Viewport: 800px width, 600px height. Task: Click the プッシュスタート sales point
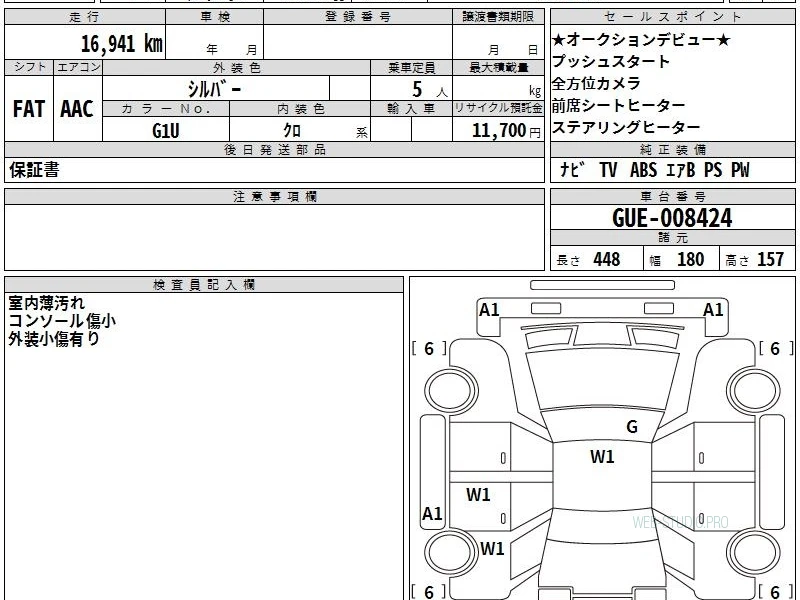click(611, 61)
